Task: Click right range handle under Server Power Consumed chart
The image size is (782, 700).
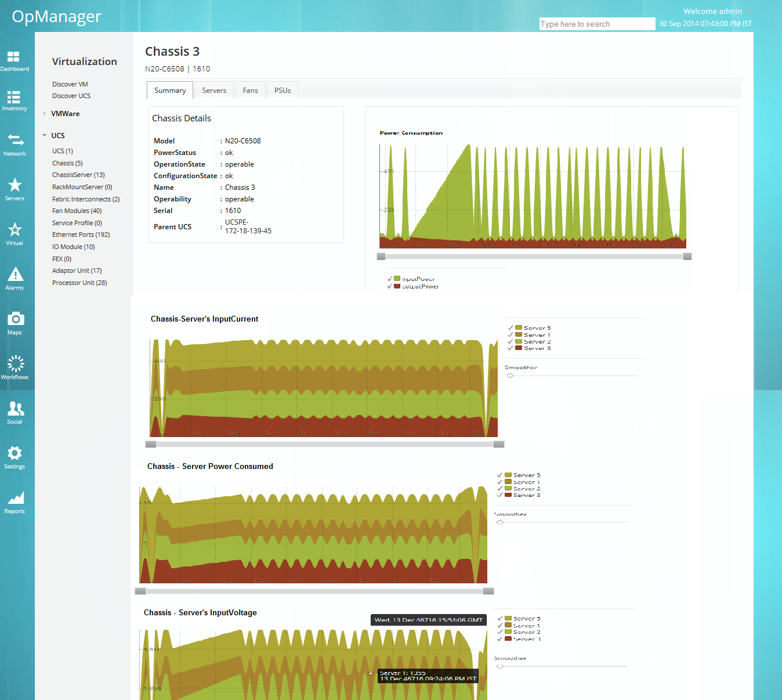Action: coord(488,591)
